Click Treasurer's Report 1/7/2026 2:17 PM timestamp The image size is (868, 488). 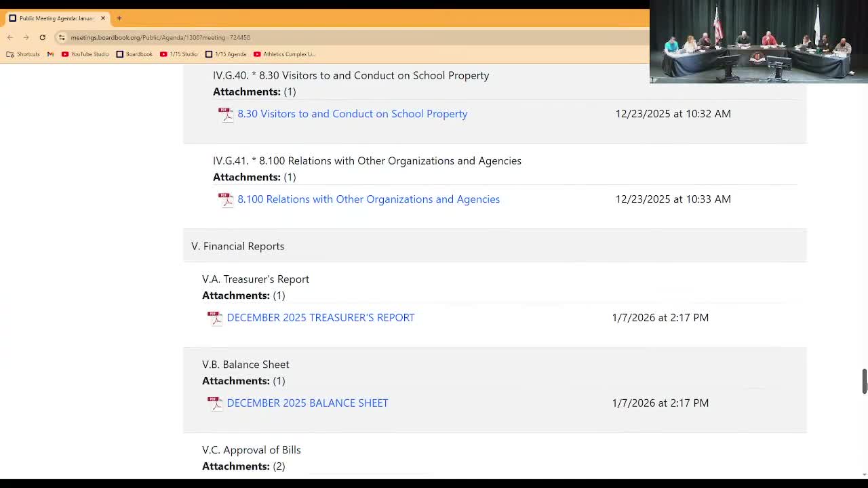tap(660, 317)
